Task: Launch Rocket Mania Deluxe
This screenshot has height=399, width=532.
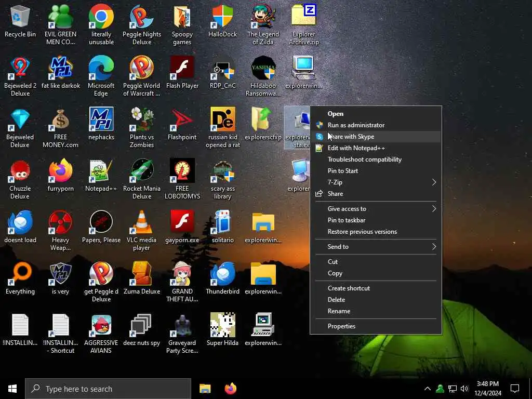Action: click(142, 179)
